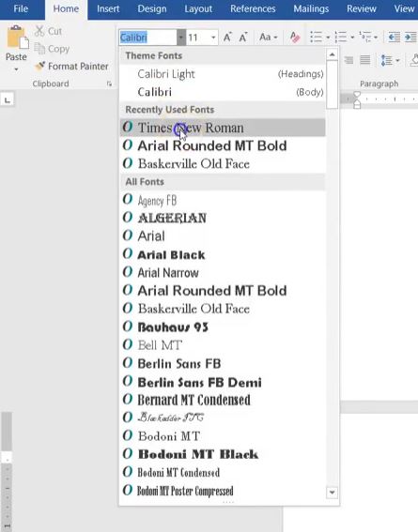Select the Bodoni MT Black font
Viewport: 418px width, 532px height.
click(223, 454)
